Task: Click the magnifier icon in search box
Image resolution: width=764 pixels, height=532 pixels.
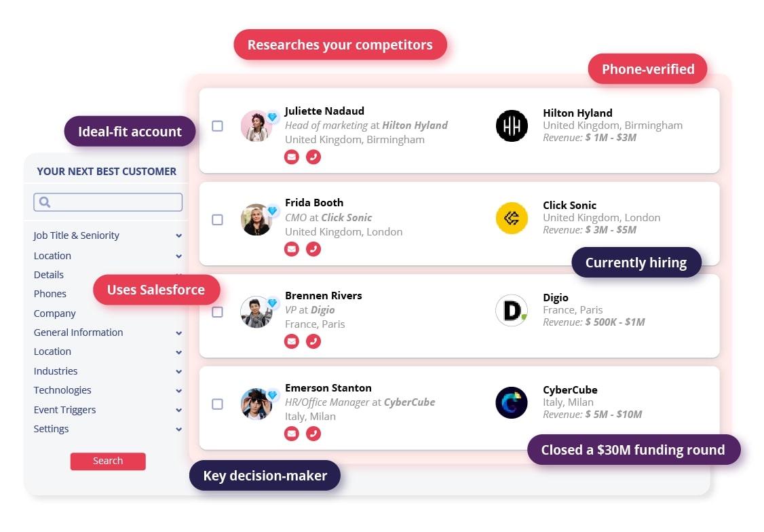Action: coord(44,202)
